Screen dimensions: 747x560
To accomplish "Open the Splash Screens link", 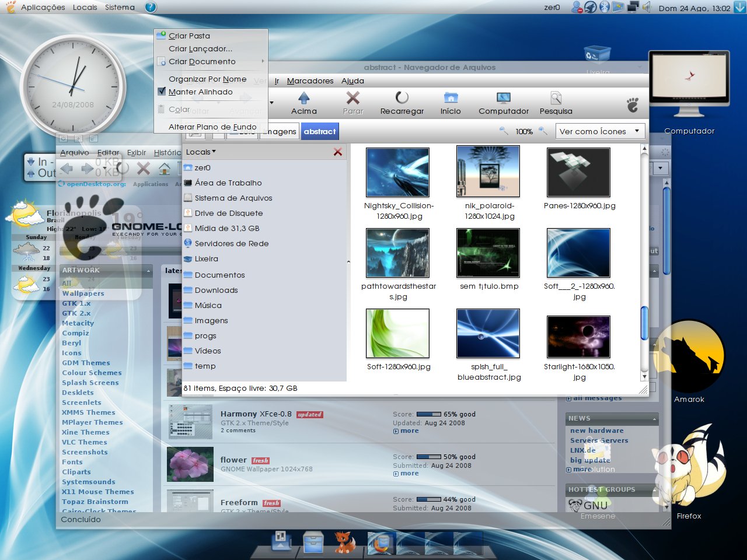I will point(90,383).
